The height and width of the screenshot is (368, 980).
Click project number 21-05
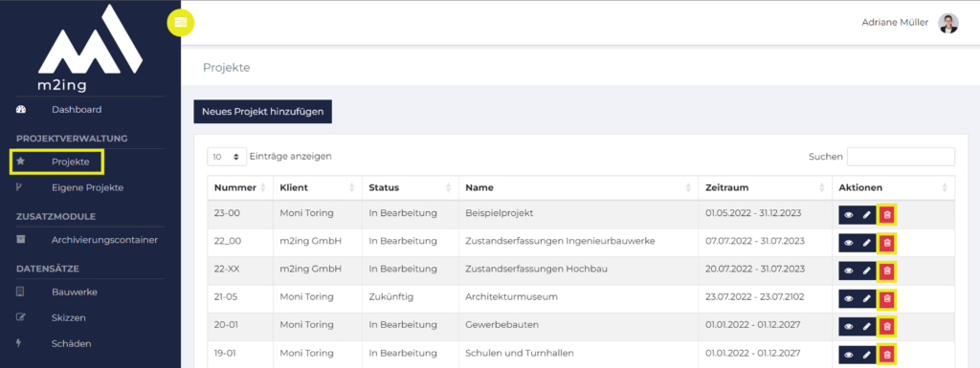(227, 297)
